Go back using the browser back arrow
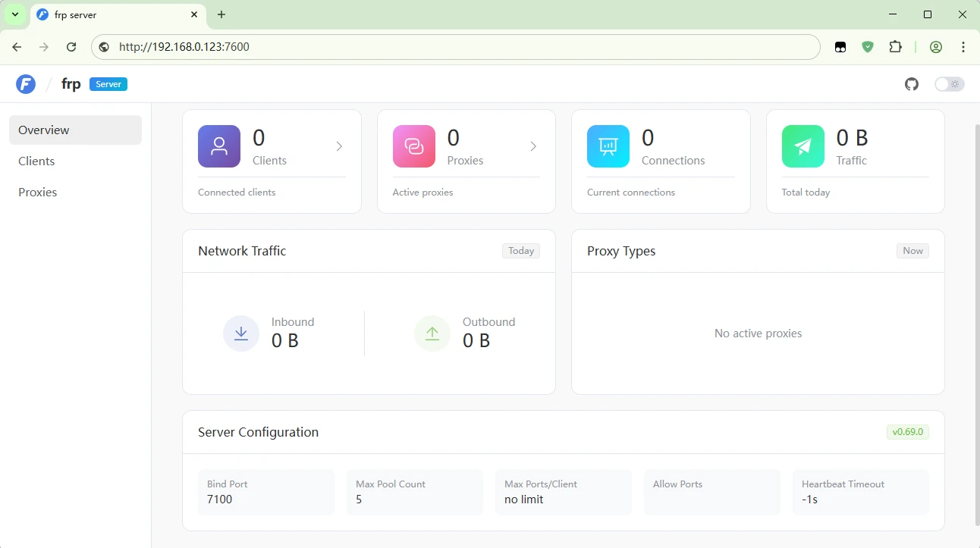 pos(17,47)
